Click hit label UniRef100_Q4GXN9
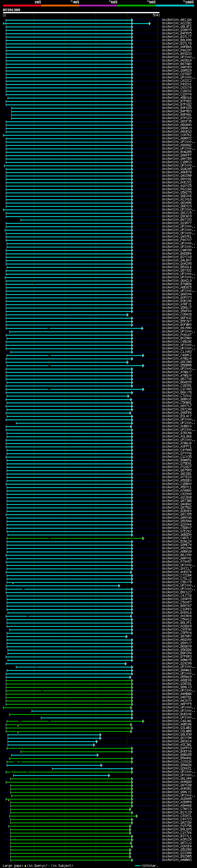The image size is (197, 868). (x=177, y=176)
